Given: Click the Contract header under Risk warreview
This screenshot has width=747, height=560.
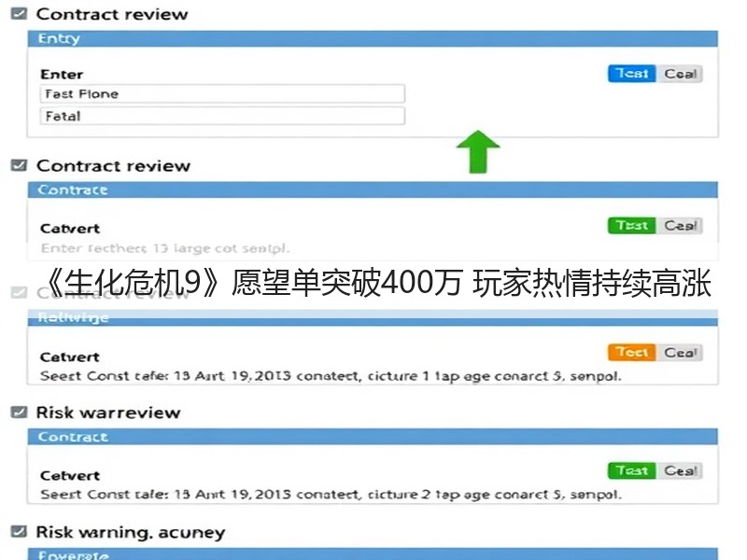Looking at the screenshot, I should coord(373,437).
